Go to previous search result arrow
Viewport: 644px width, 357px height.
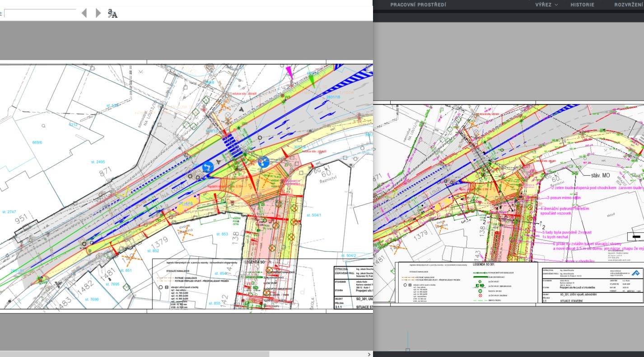[84, 13]
